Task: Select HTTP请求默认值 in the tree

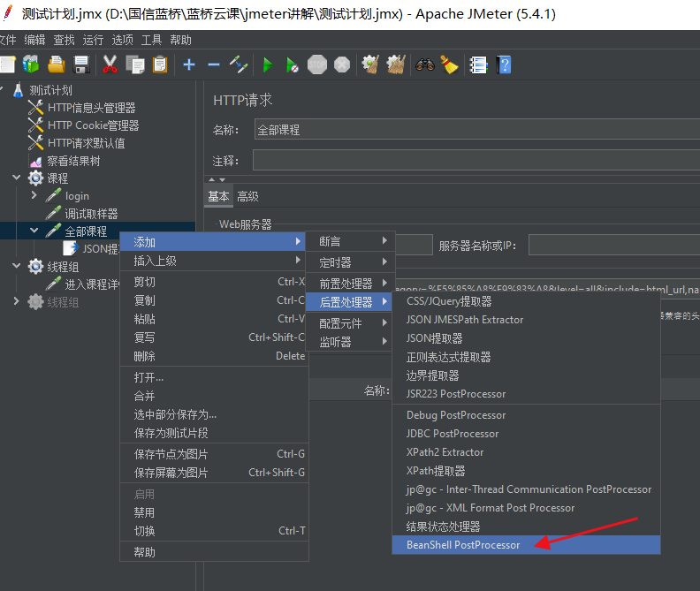Action: (86, 143)
